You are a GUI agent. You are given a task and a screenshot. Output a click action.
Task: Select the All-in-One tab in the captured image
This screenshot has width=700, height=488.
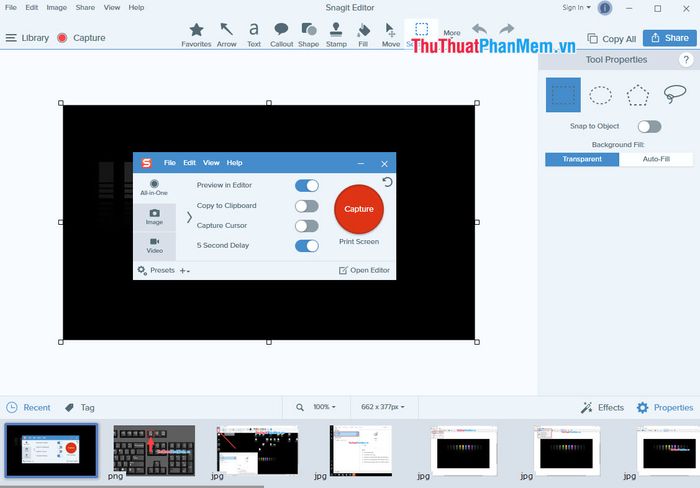coord(154,188)
